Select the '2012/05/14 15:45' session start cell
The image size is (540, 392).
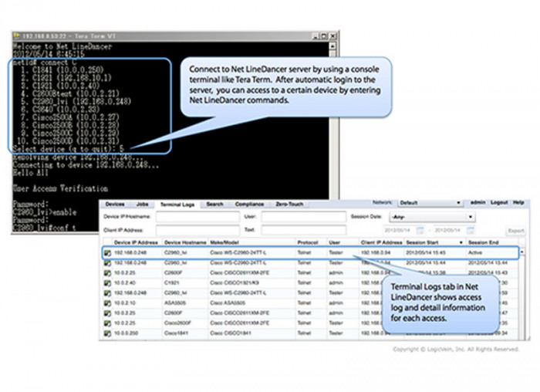pyautogui.click(x=426, y=253)
